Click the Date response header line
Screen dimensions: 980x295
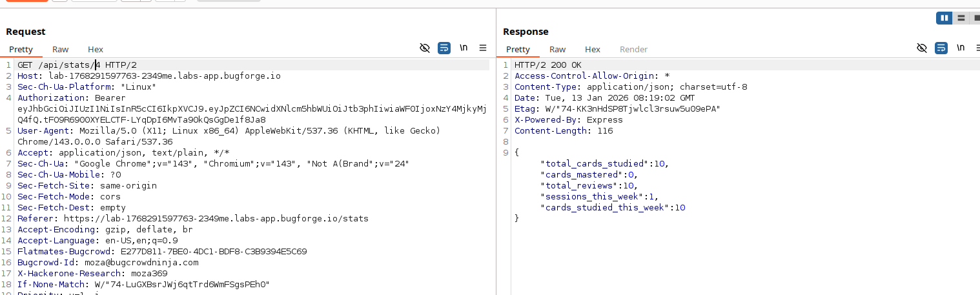tap(605, 98)
